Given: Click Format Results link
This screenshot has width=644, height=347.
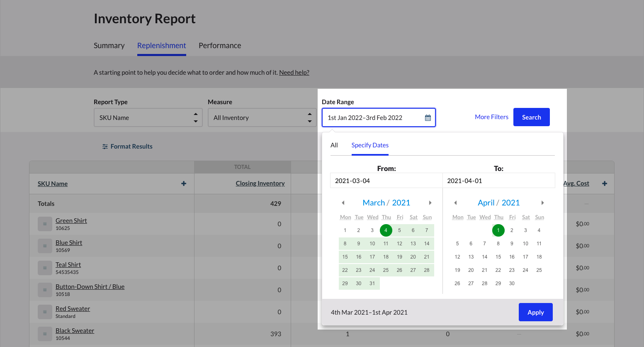Looking at the screenshot, I should click(131, 147).
